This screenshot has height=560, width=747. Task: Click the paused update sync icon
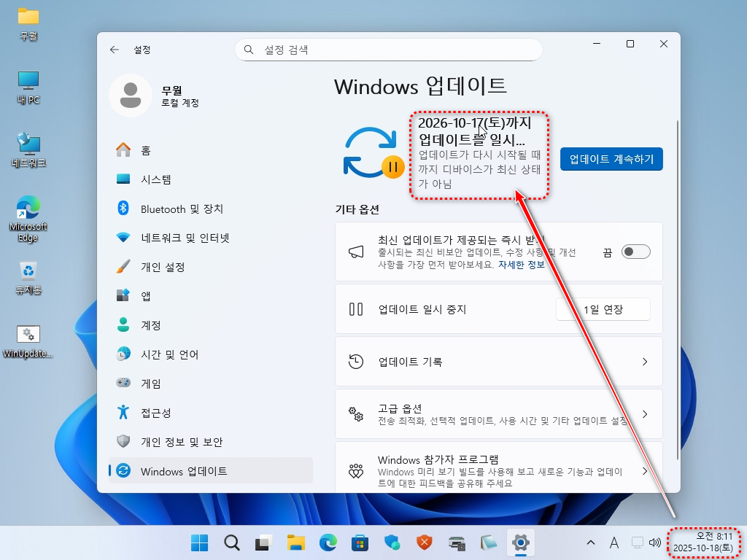pos(373,153)
